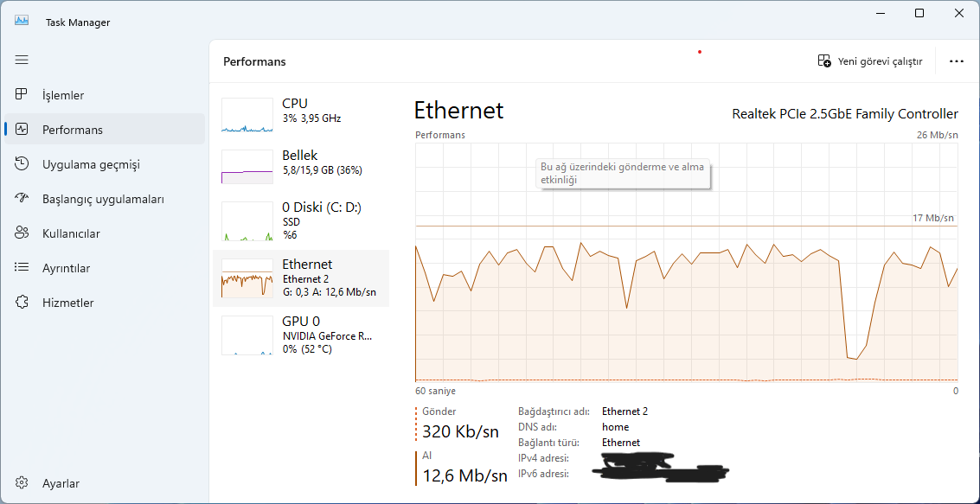The width and height of the screenshot is (980, 504).
Task: Click the Ayrıntılar details list icon
Action: 22,268
